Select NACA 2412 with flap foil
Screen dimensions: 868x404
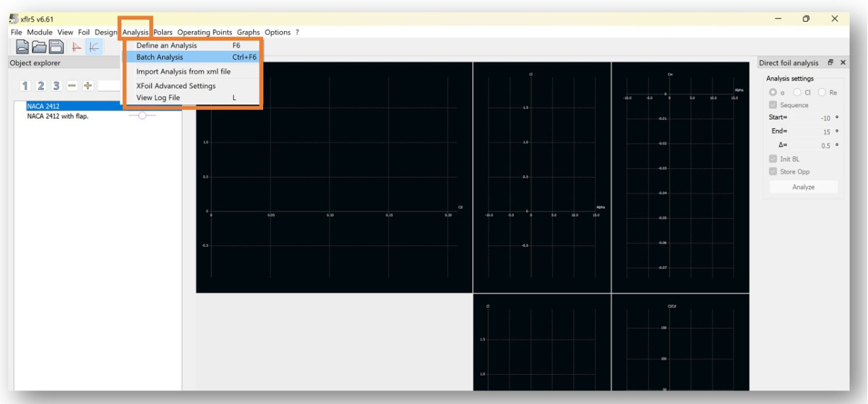coord(58,116)
